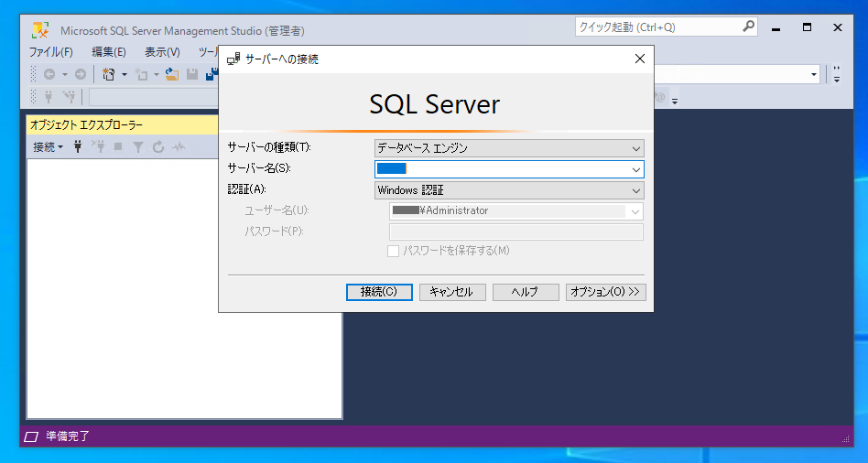Click the toolbar overflow options arrow
The height and width of the screenshot is (463, 868).
(x=837, y=74)
